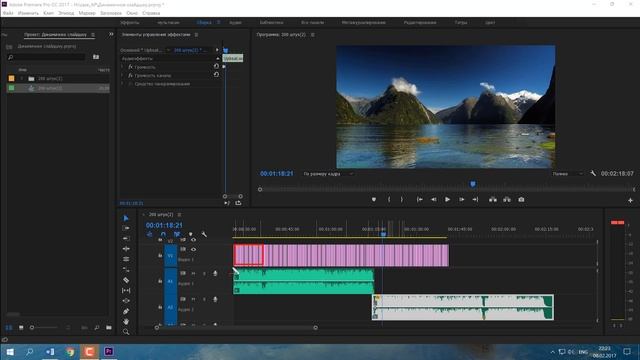Toggle V1 track output eye
Image resolution: width=640 pixels, height=360 pixels.
pos(193,249)
